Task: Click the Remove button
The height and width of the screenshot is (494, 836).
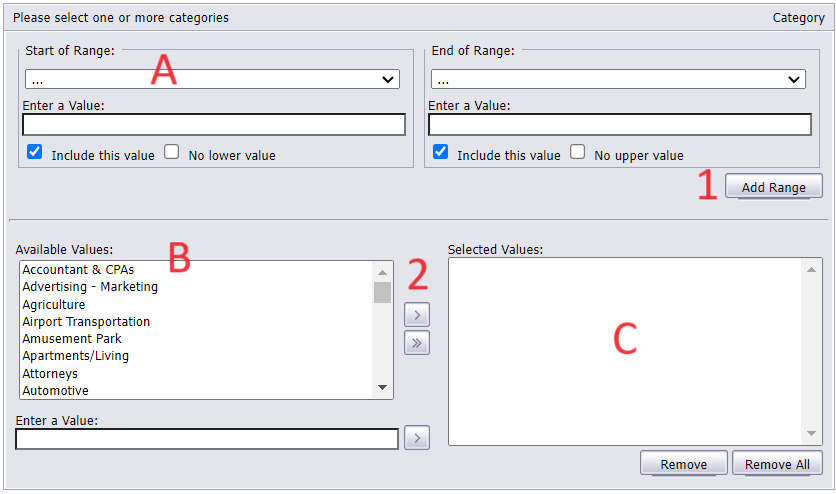Action: click(x=684, y=464)
